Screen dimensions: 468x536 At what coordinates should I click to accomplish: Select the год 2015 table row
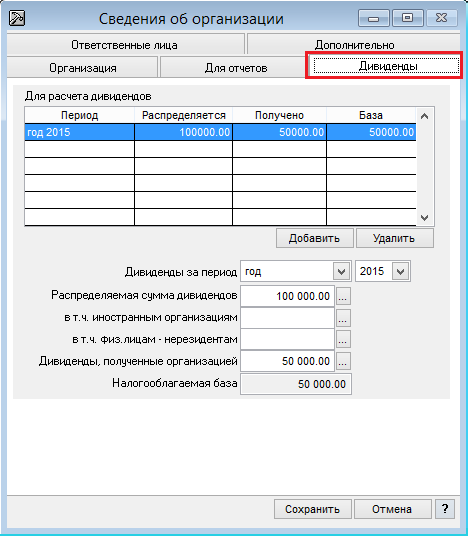[220, 132]
